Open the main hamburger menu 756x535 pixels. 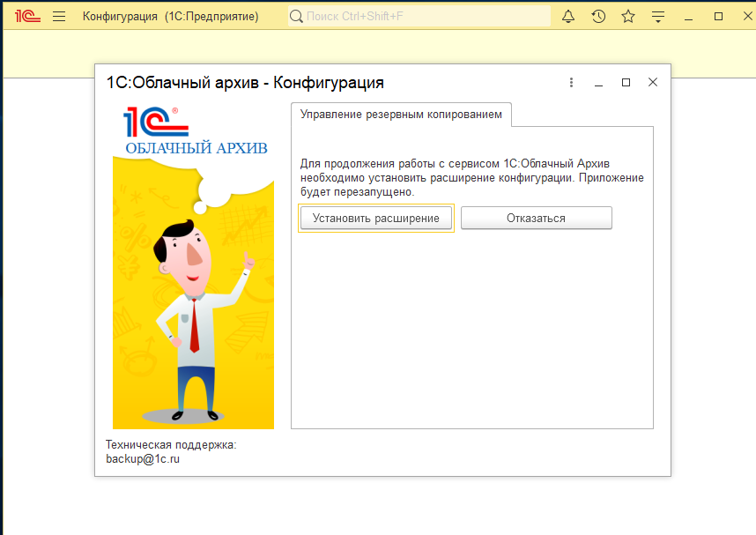click(59, 17)
